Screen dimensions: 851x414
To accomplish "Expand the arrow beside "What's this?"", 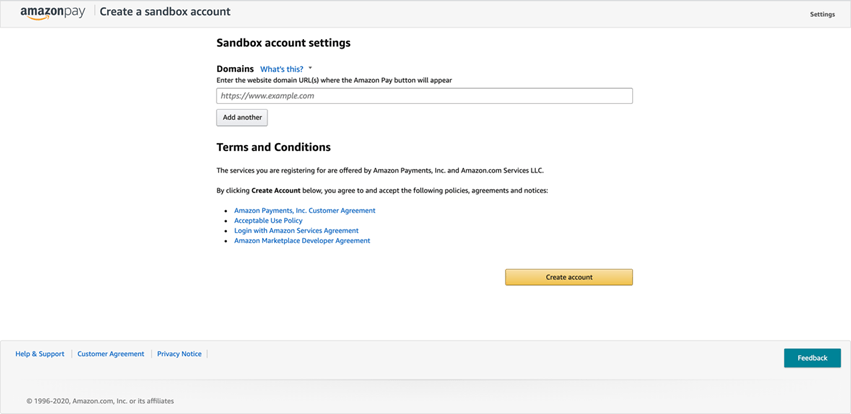I will tap(310, 69).
